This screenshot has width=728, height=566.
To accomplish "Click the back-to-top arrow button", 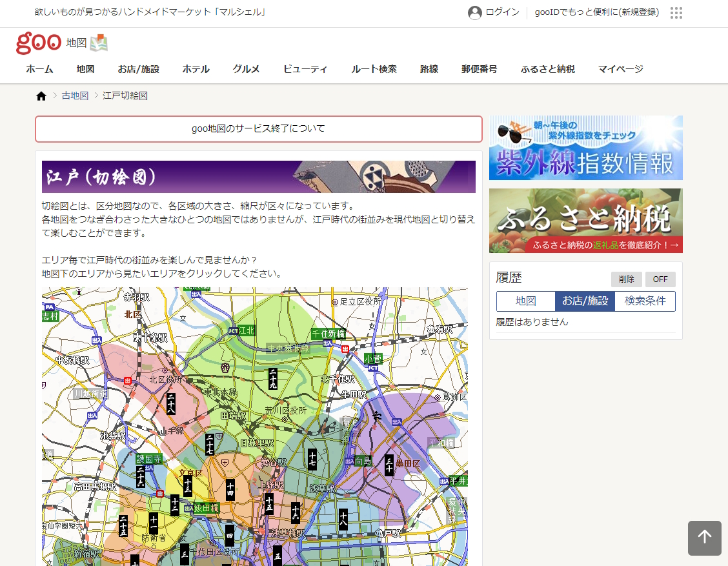I will [x=705, y=538].
